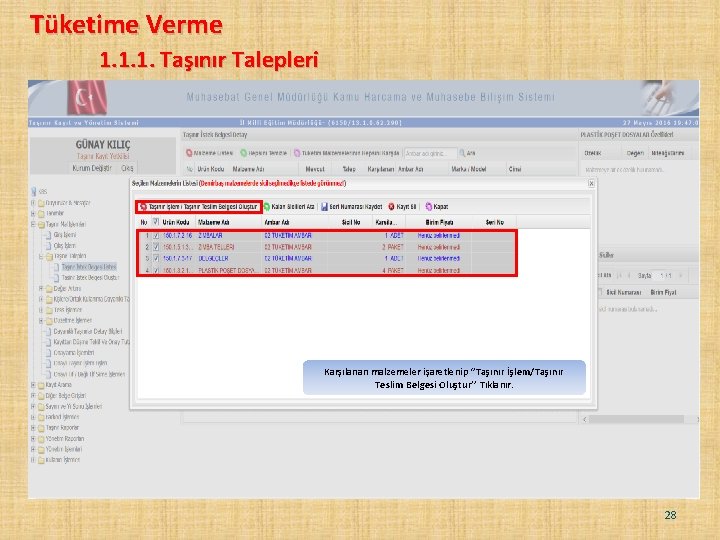Screen dimensions: 720x540
Task: Click the 'Birim Fiyatı' column header in dialog
Action: click(439, 222)
